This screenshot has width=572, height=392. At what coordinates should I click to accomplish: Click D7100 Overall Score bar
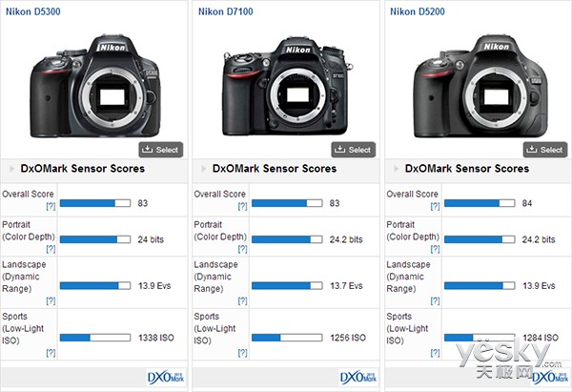pos(287,203)
